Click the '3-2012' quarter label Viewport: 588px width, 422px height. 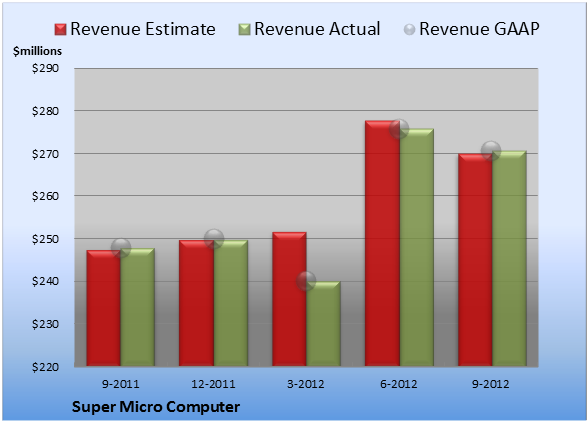coord(306,384)
